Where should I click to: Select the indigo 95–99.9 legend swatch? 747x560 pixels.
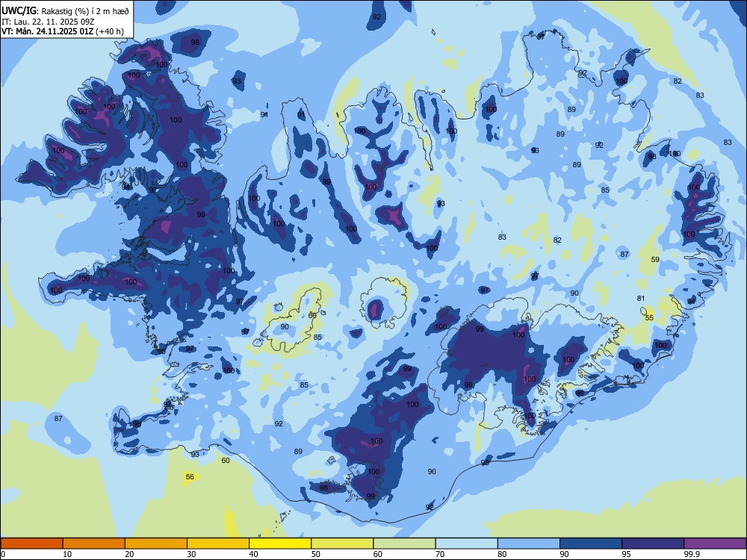pyautogui.click(x=653, y=544)
